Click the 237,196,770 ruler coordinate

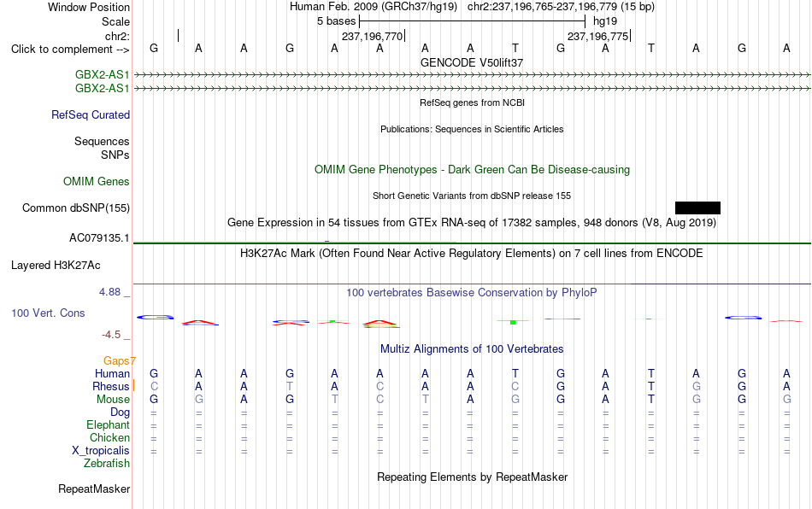click(x=373, y=36)
